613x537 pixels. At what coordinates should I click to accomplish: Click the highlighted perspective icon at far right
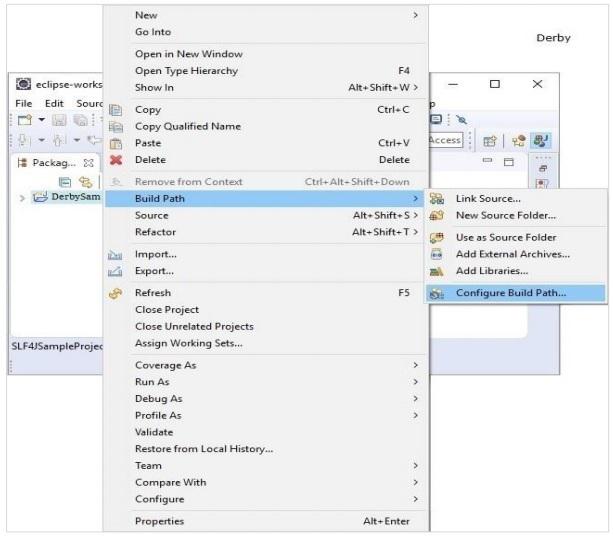point(541,141)
